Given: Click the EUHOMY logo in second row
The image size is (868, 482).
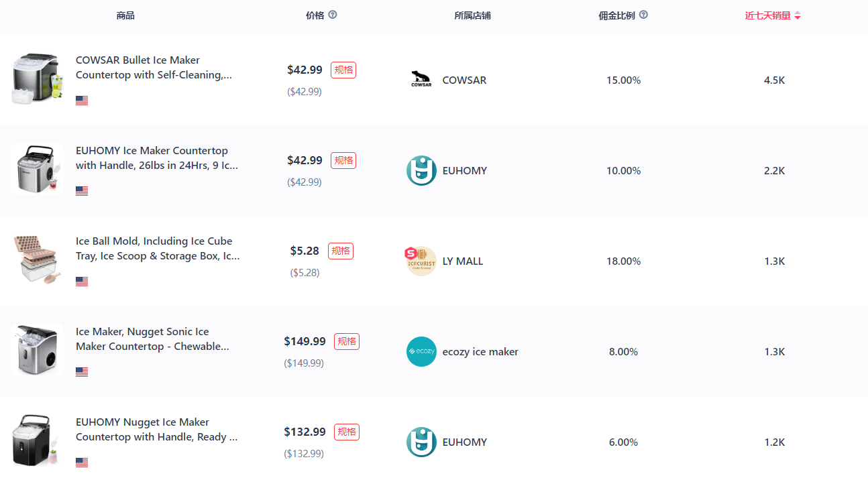Looking at the screenshot, I should coord(421,170).
